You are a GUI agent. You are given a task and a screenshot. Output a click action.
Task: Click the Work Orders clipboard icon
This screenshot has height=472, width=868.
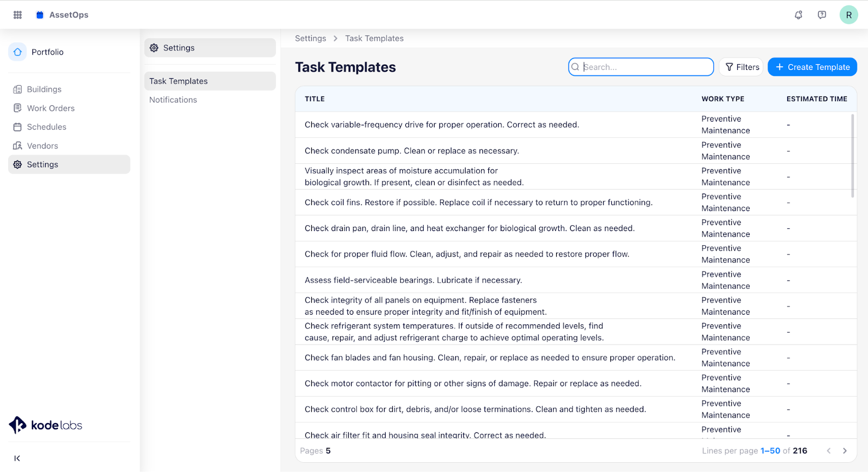pos(17,108)
